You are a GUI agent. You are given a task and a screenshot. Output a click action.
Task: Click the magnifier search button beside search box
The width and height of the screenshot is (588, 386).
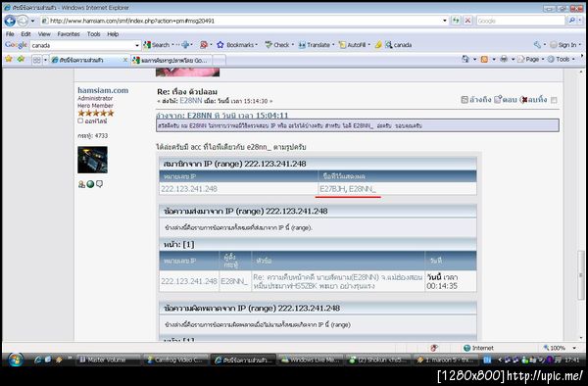pos(571,21)
